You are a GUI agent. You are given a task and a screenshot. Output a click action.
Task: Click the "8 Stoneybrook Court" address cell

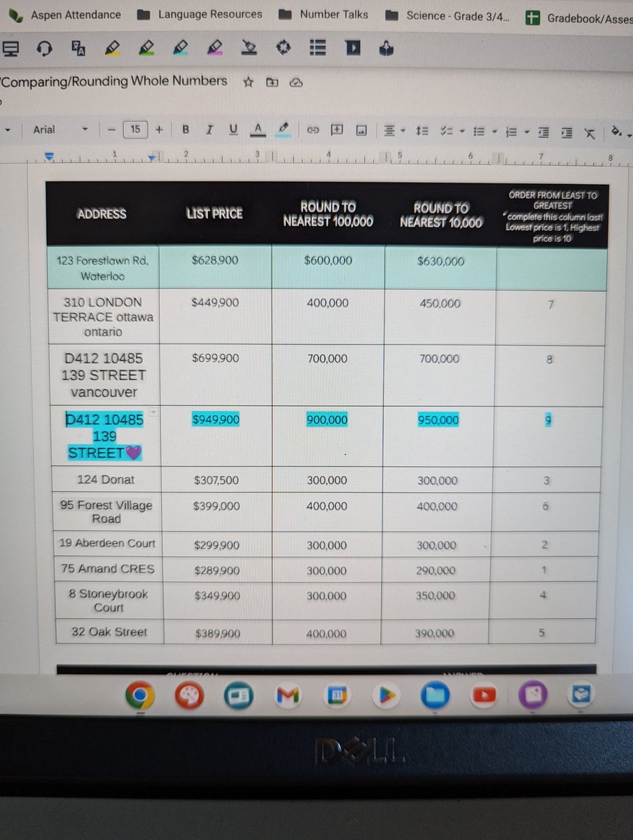(x=108, y=600)
